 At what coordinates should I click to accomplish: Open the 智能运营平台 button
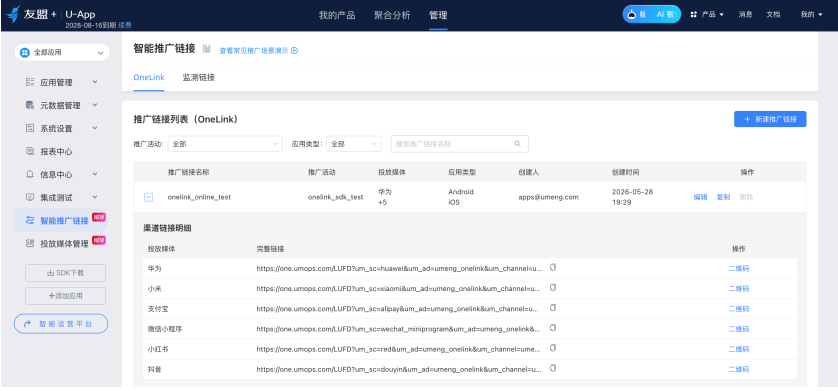tap(61, 324)
